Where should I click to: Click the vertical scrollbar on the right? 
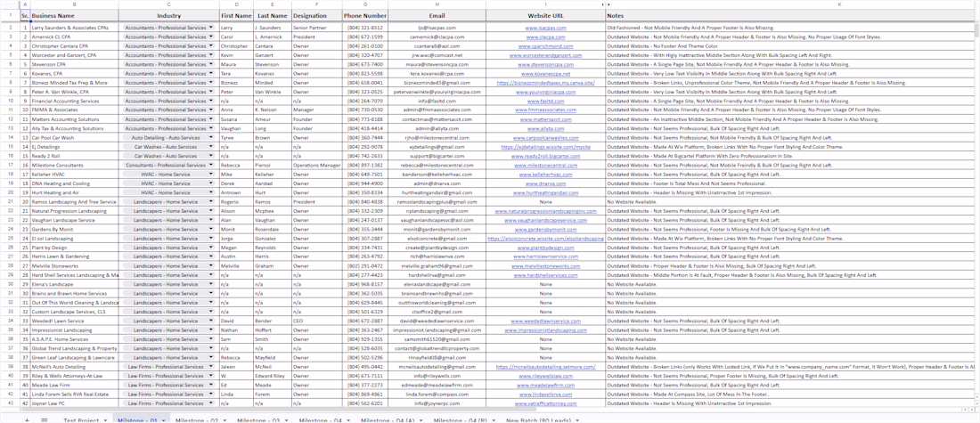[976, 31]
